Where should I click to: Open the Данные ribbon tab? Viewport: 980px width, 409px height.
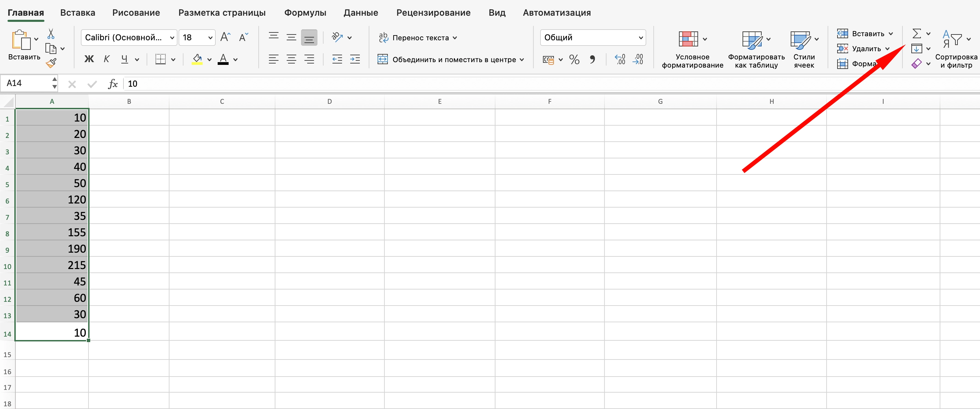[360, 12]
